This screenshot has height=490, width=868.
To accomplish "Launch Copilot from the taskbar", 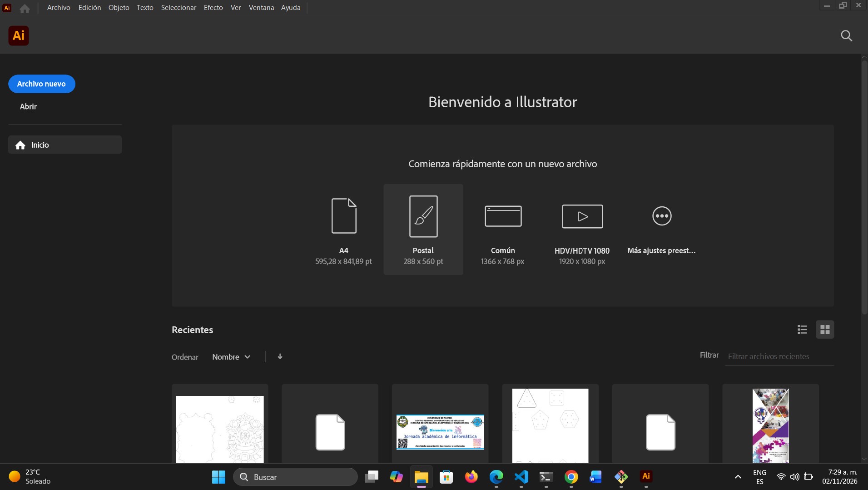I will [397, 477].
